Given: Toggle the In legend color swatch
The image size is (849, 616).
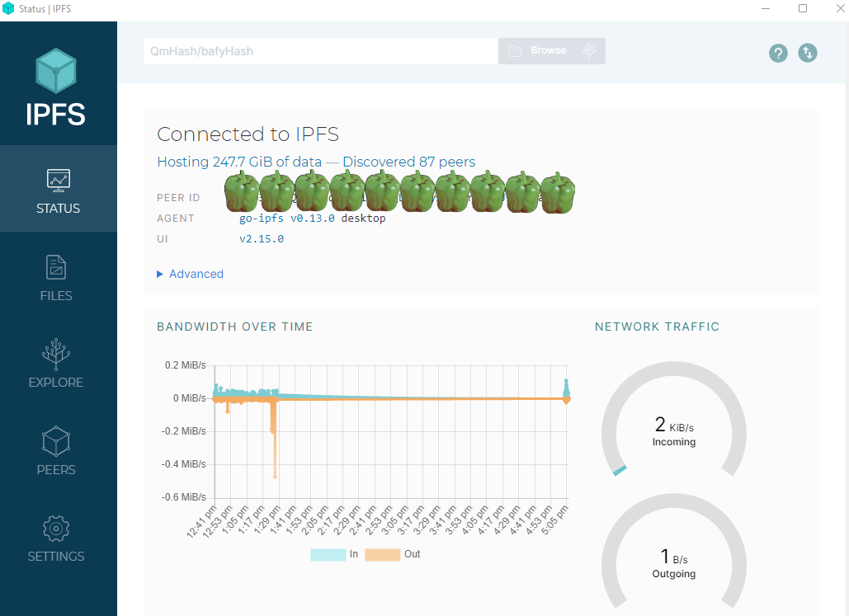Looking at the screenshot, I should click(328, 554).
